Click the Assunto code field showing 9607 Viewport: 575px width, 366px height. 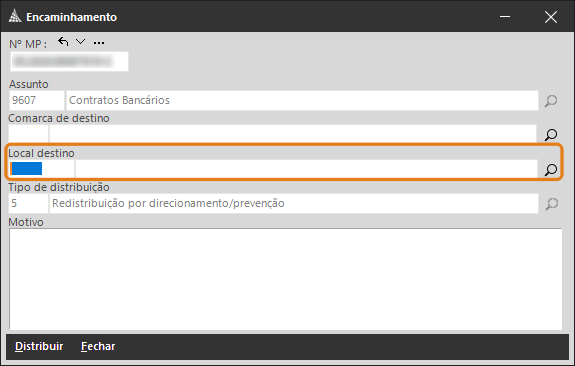pyautogui.click(x=37, y=100)
